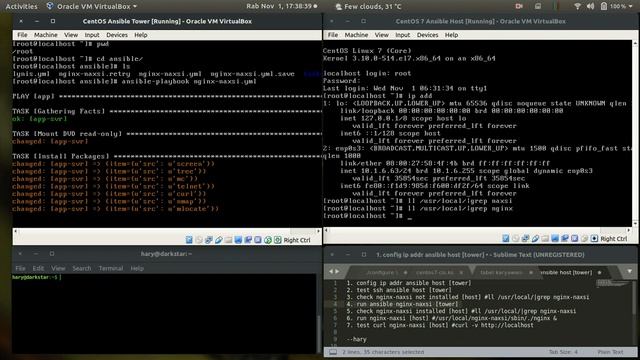640x360 pixels.
Task: Click CPU features icon in Ansible Host status bar
Action: 574,238
